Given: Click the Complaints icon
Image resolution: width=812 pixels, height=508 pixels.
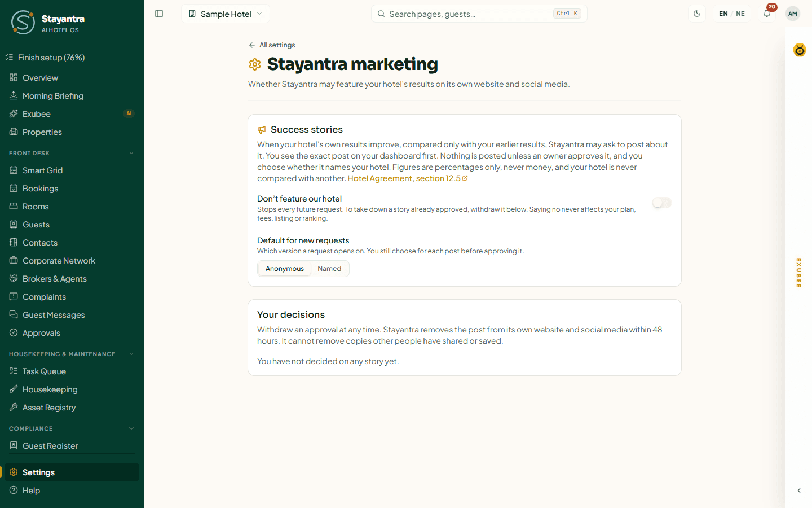Looking at the screenshot, I should [x=14, y=296].
